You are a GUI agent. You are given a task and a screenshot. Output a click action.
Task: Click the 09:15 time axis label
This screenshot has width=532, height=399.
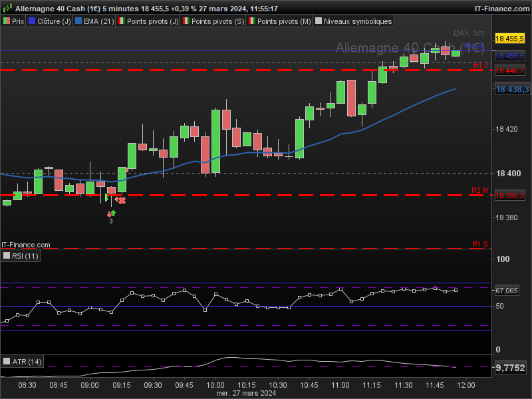coord(122,386)
